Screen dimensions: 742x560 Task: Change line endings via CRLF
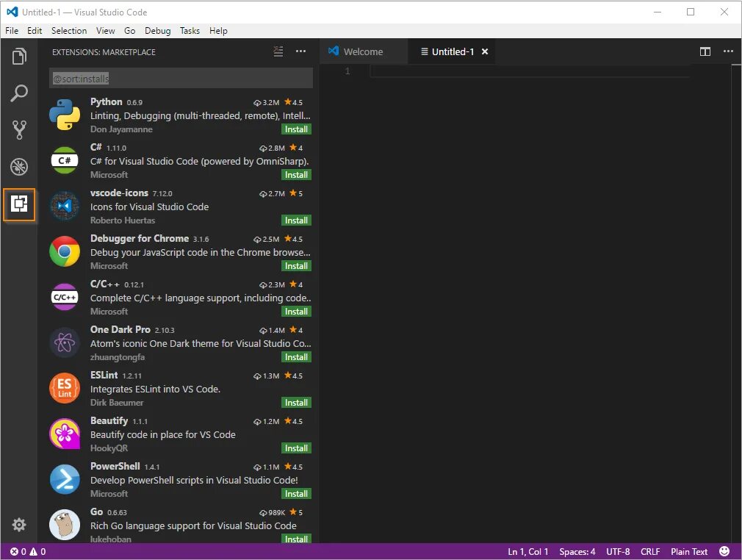click(650, 551)
